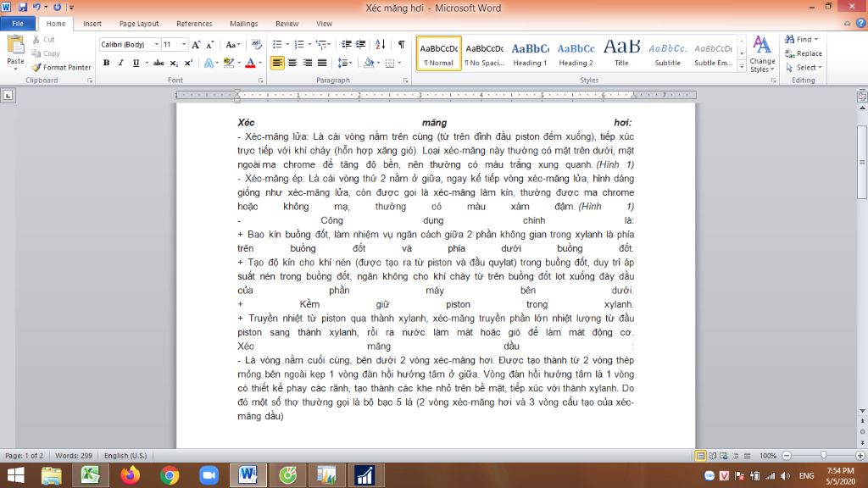Apply the Heading 2 style
The height and width of the screenshot is (488, 868).
pos(576,53)
